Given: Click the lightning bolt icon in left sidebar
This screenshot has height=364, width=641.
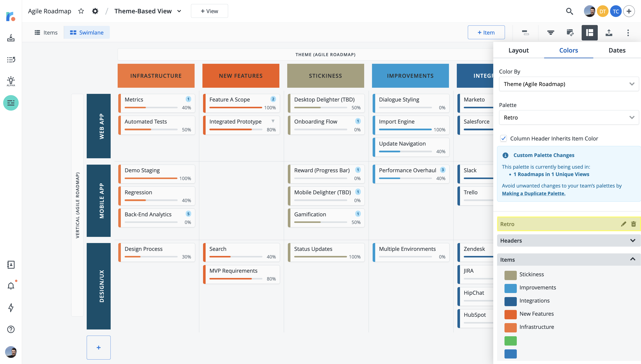Looking at the screenshot, I should point(11,308).
